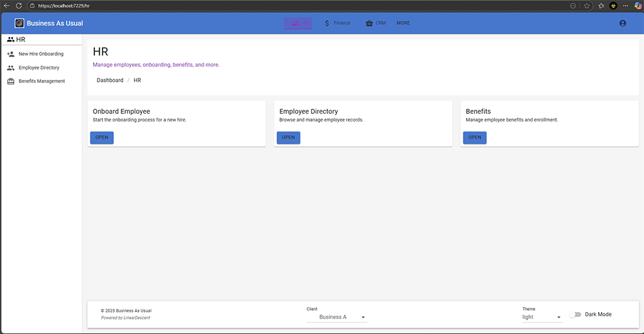This screenshot has width=644, height=334.
Task: Expand the Client dropdown showing Business A
Action: [x=336, y=317]
